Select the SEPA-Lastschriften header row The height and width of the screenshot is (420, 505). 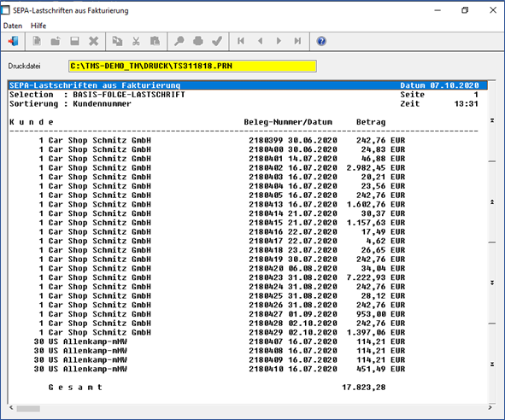coord(248,85)
